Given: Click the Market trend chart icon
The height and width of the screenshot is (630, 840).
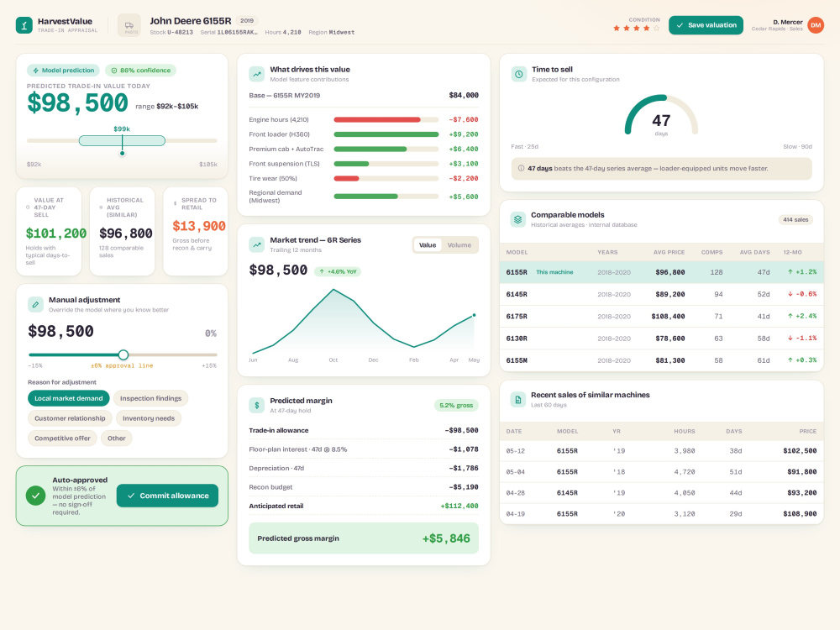Looking at the screenshot, I should click(x=256, y=244).
